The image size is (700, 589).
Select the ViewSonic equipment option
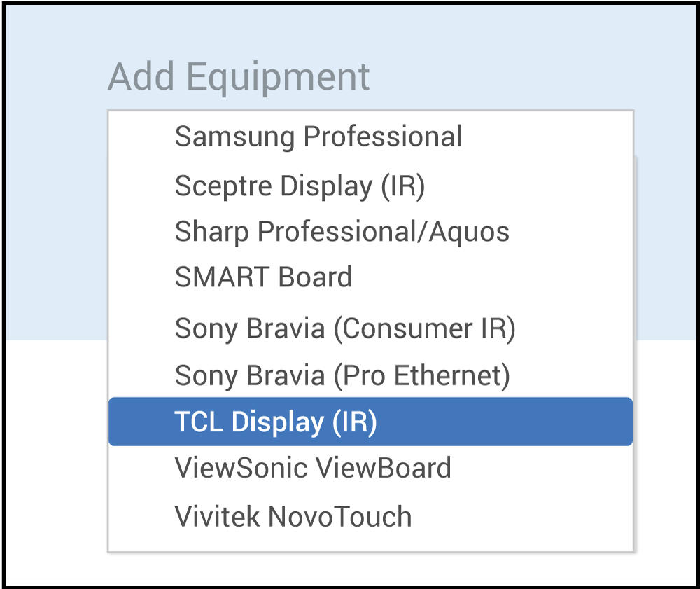pyautogui.click(x=313, y=468)
